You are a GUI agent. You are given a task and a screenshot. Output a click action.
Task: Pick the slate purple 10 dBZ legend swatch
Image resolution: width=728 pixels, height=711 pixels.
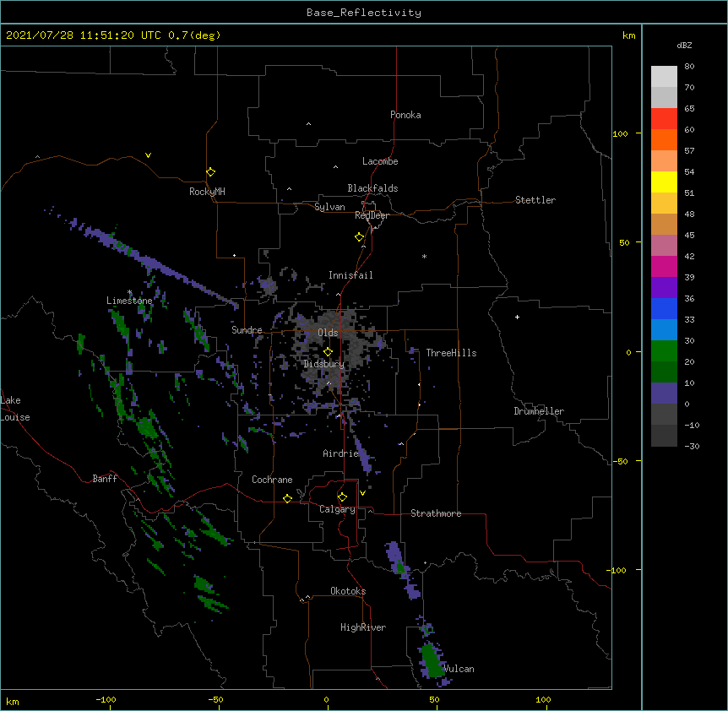664,393
